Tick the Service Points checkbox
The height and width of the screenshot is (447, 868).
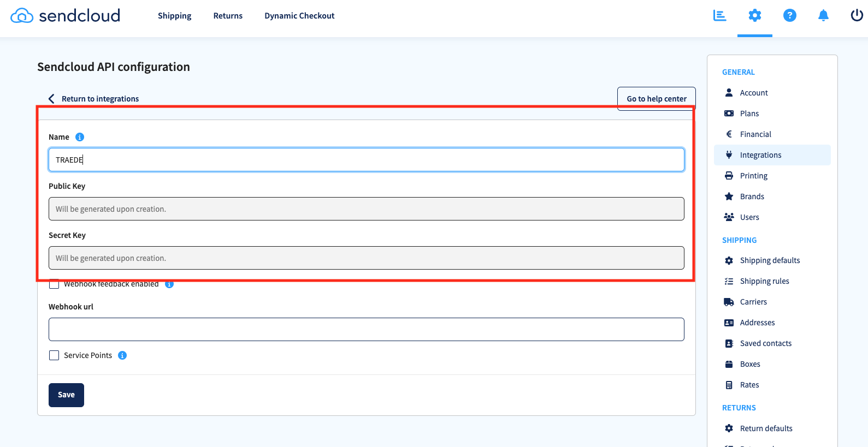click(54, 355)
